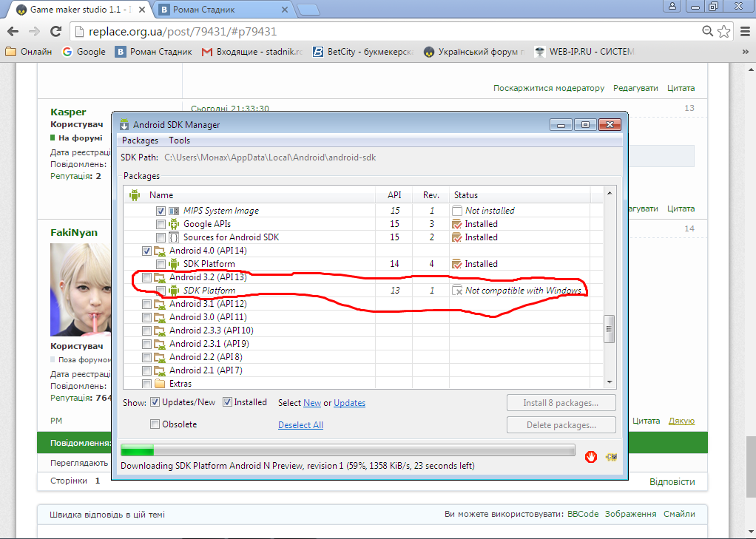Click the Відповісти link
This screenshot has height=539, width=756.
click(672, 481)
